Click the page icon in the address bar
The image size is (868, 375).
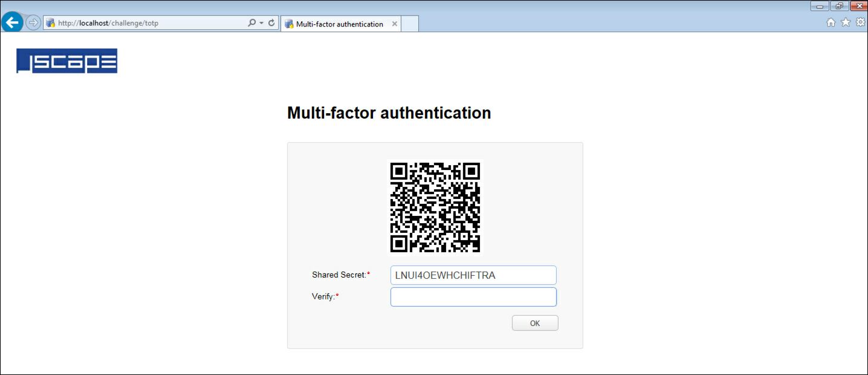[x=51, y=24]
